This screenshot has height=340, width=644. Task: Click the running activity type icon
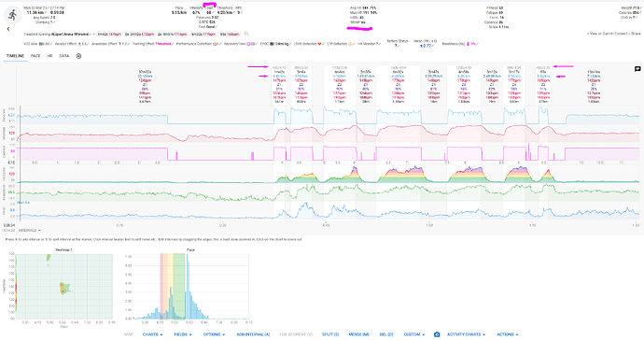(13, 15)
